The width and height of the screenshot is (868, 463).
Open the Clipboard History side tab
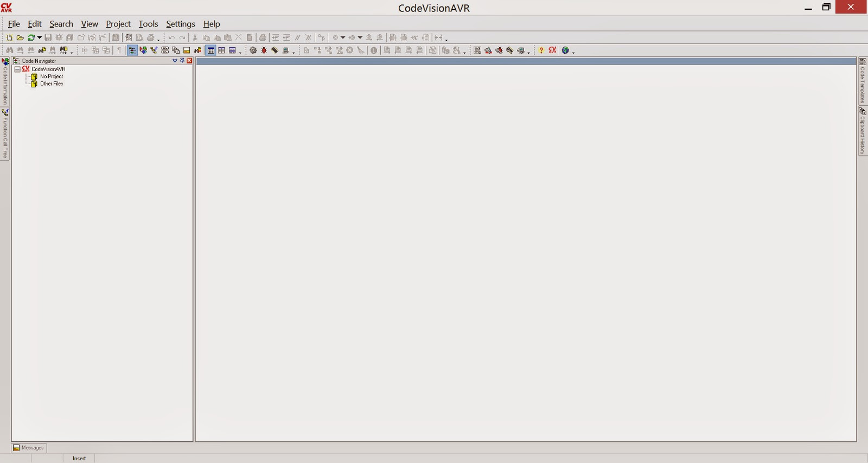coord(862,131)
